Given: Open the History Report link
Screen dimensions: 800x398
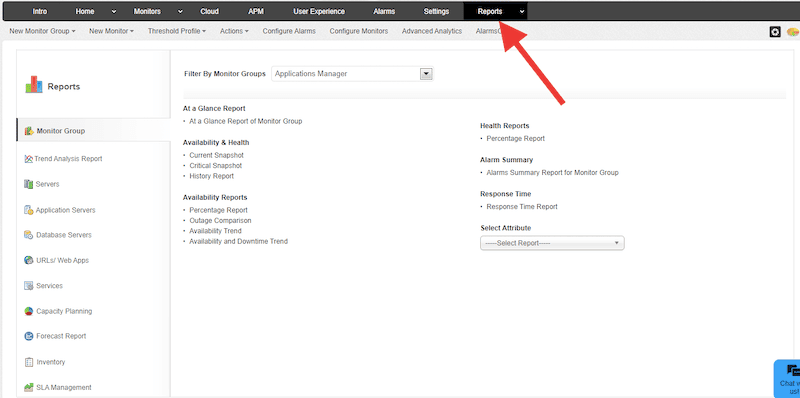Looking at the screenshot, I should (x=211, y=176).
